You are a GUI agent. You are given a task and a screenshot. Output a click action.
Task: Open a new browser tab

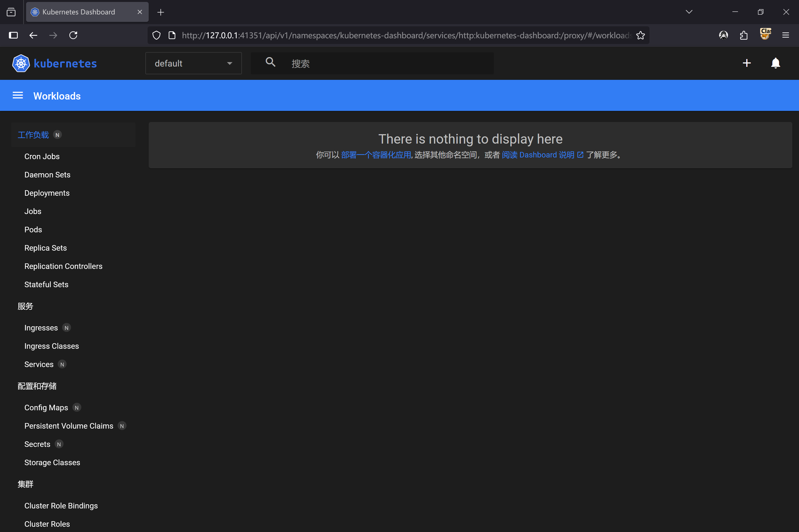[161, 12]
